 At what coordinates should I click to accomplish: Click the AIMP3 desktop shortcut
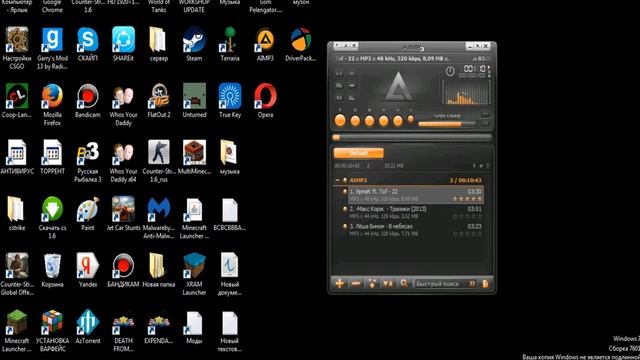coord(265,44)
